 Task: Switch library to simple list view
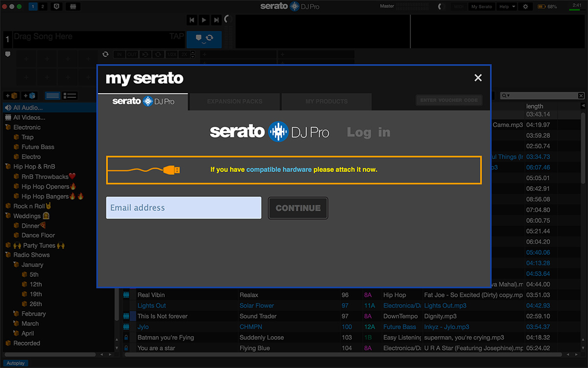point(52,95)
